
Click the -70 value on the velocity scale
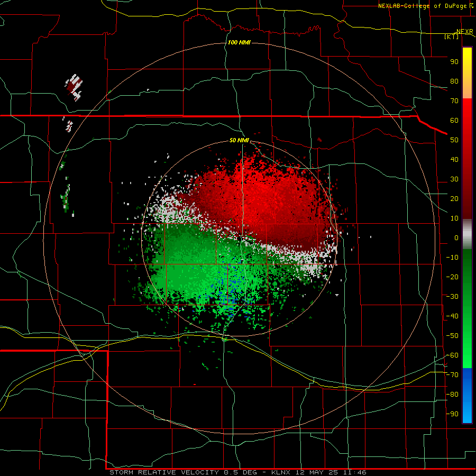452,375
